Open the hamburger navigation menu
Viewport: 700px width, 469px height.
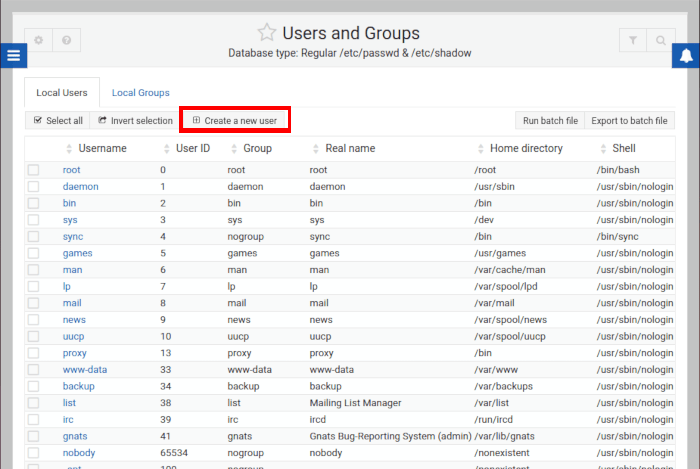(x=13, y=55)
